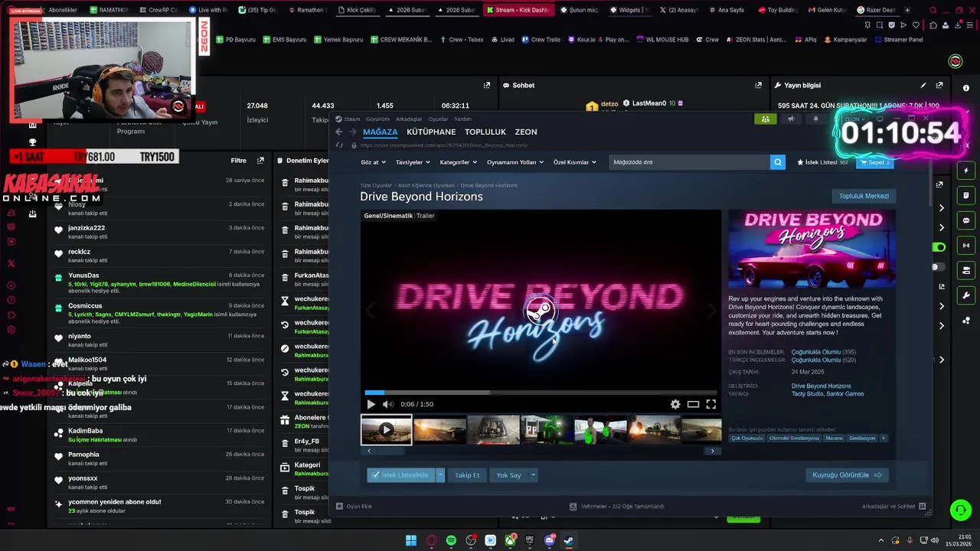Play the Drive Beyond Horizons trailer
This screenshot has height=551, width=980.
point(371,404)
